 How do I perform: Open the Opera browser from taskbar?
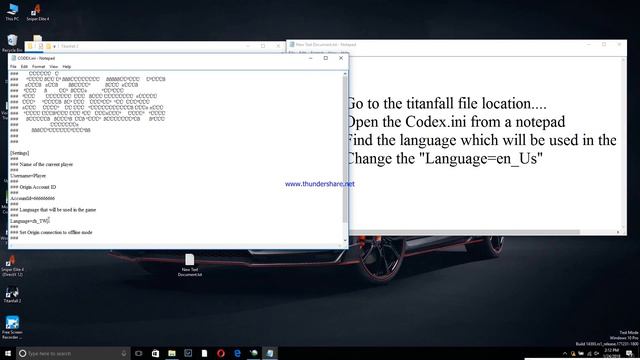pyautogui.click(x=221, y=353)
